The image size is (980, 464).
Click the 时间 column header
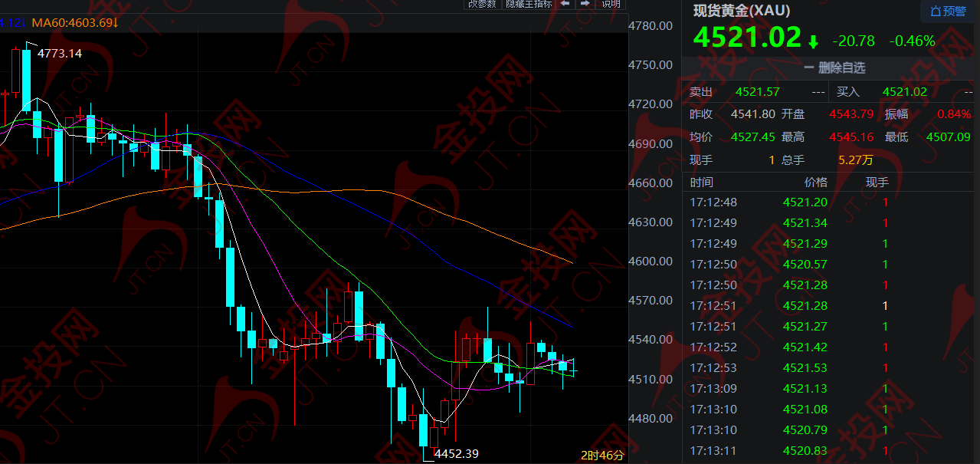(x=701, y=182)
